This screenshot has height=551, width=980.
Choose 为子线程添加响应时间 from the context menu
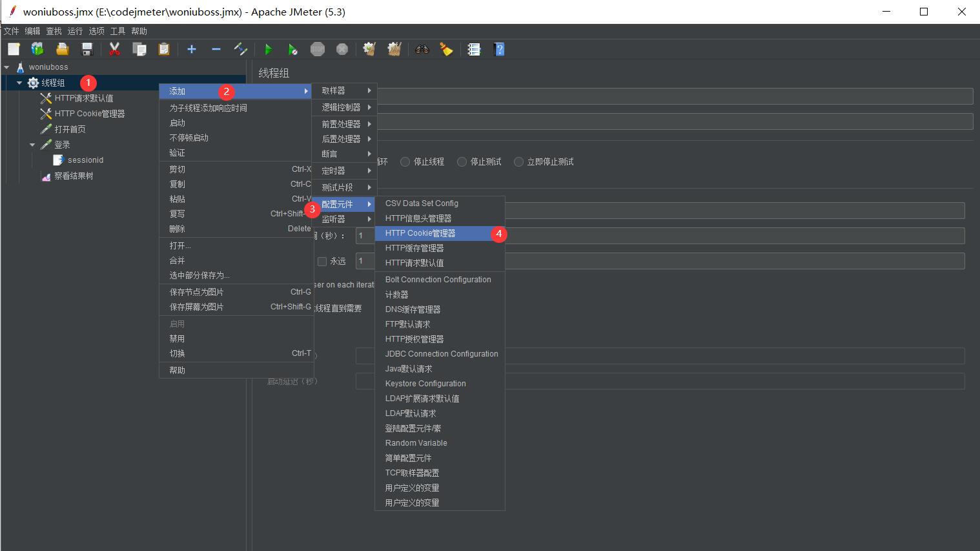236,108
